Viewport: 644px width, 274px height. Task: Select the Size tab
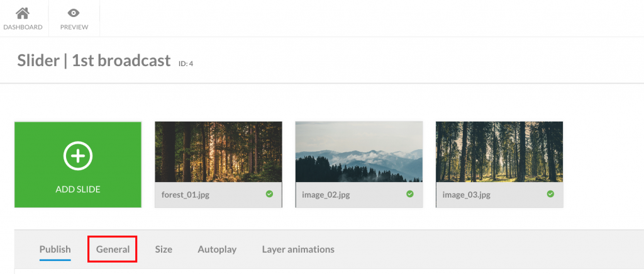164,249
